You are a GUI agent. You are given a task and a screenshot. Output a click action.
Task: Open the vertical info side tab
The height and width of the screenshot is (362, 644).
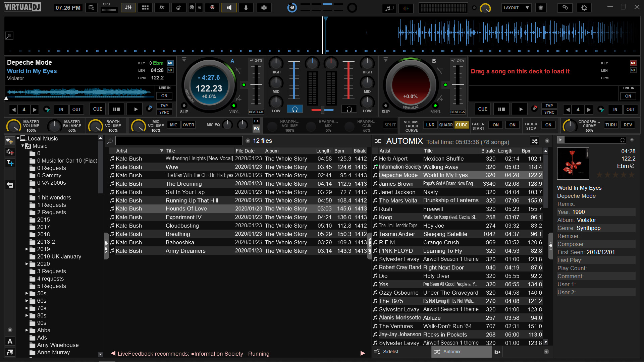pos(550,246)
